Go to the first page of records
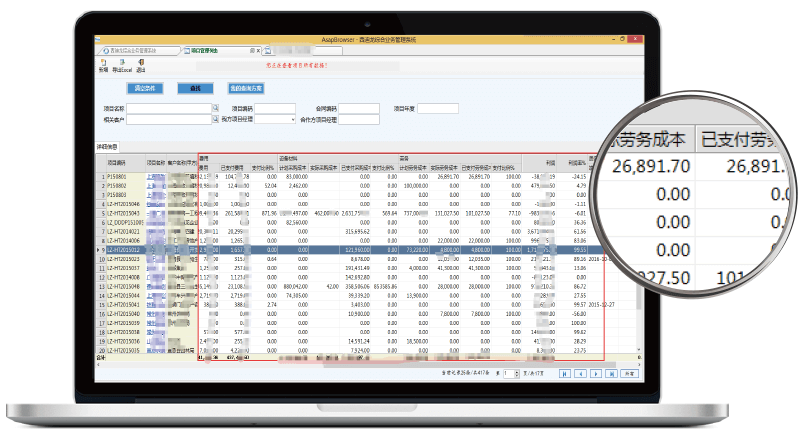Image resolution: width=805 pixels, height=440 pixels. point(566,372)
